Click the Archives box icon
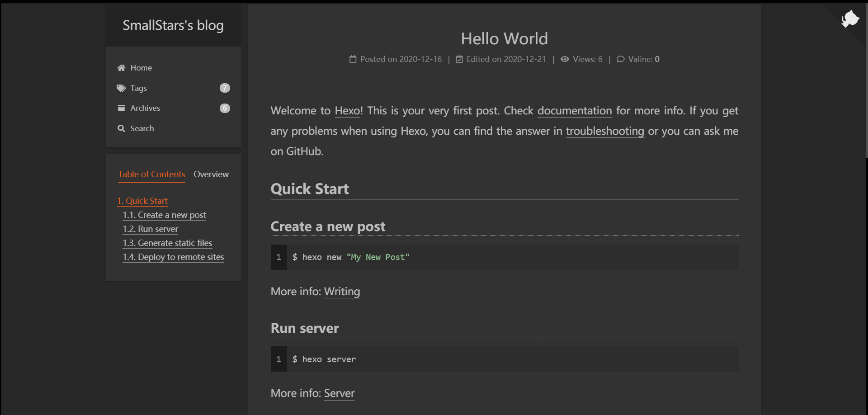The width and height of the screenshot is (868, 415). (121, 108)
